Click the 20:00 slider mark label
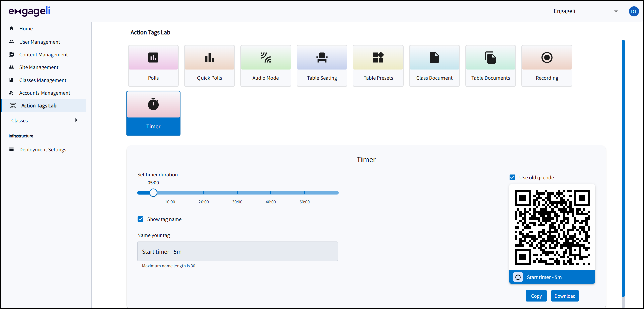The width and height of the screenshot is (644, 309). tap(204, 202)
